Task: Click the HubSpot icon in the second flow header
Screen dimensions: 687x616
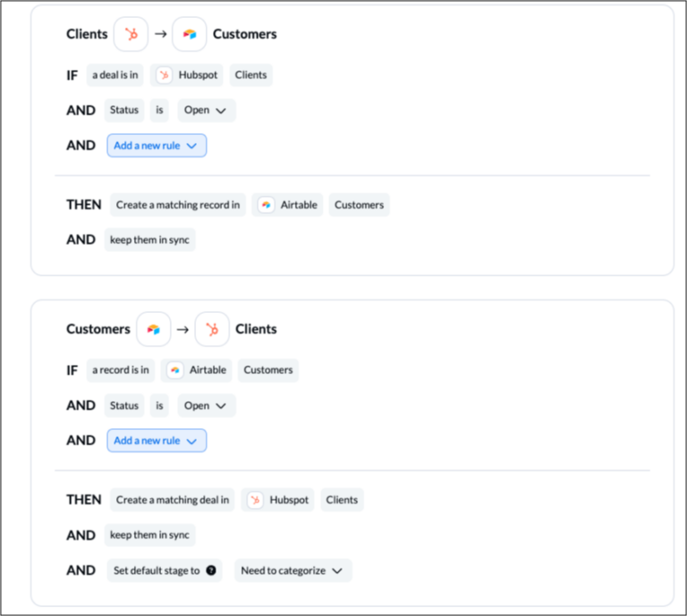Action: pyautogui.click(x=212, y=329)
